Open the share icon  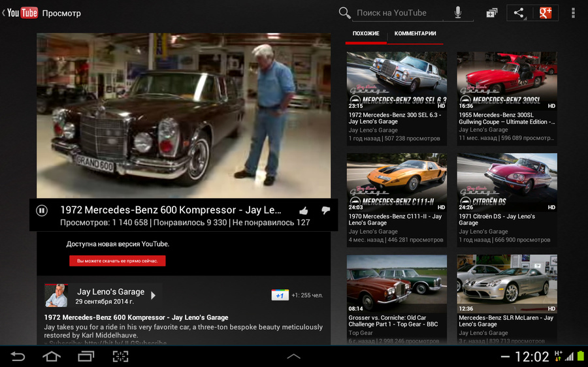[519, 13]
